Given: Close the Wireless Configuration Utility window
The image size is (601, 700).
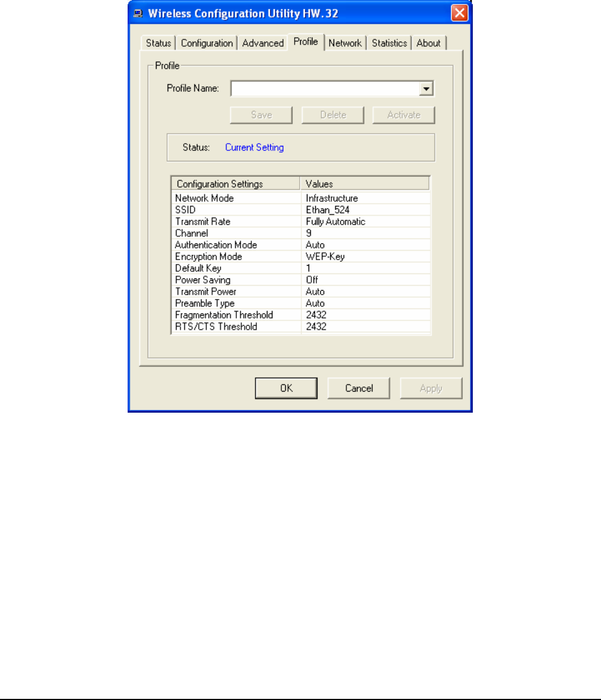Looking at the screenshot, I should click(459, 13).
